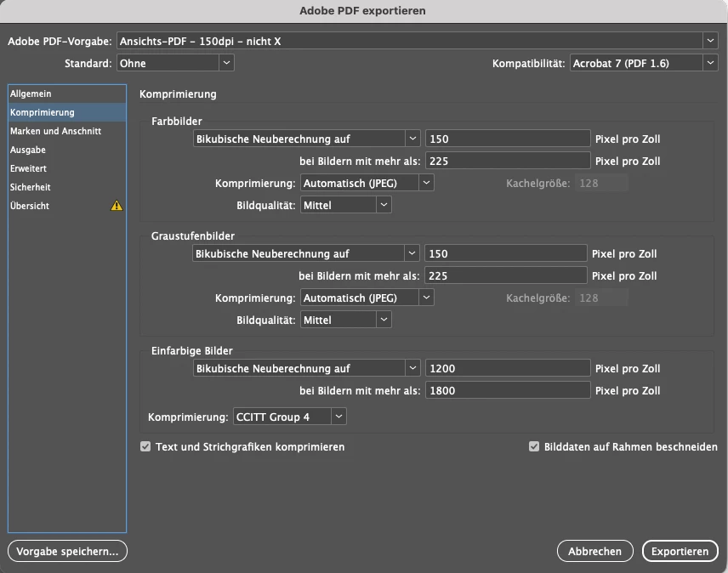The image size is (728, 573).
Task: Click Graustufenbilder Kachelgröße 128 field
Action: (601, 298)
